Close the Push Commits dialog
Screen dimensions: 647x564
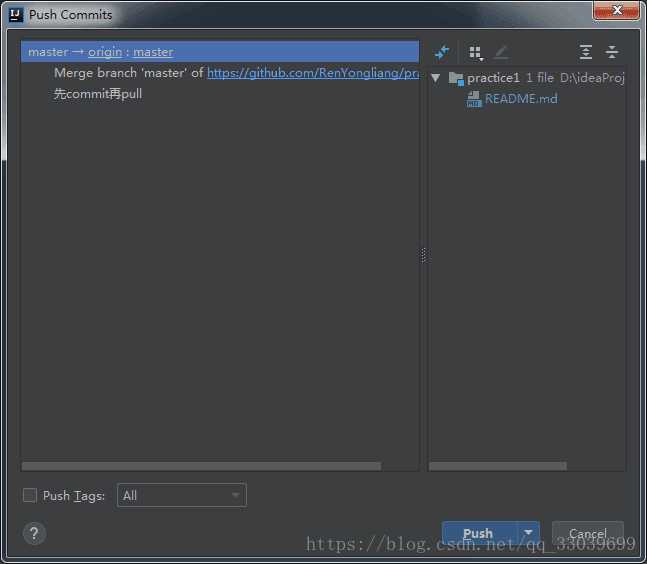[x=616, y=10]
